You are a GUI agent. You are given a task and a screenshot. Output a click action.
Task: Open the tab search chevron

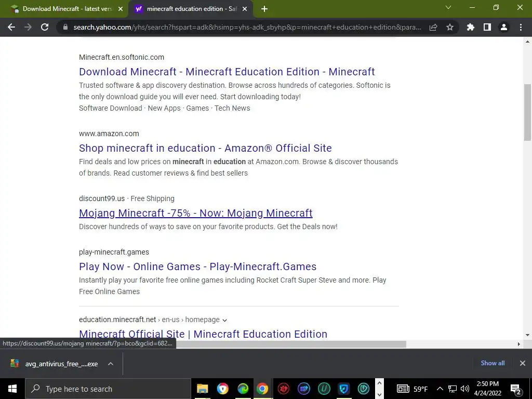tap(448, 7)
